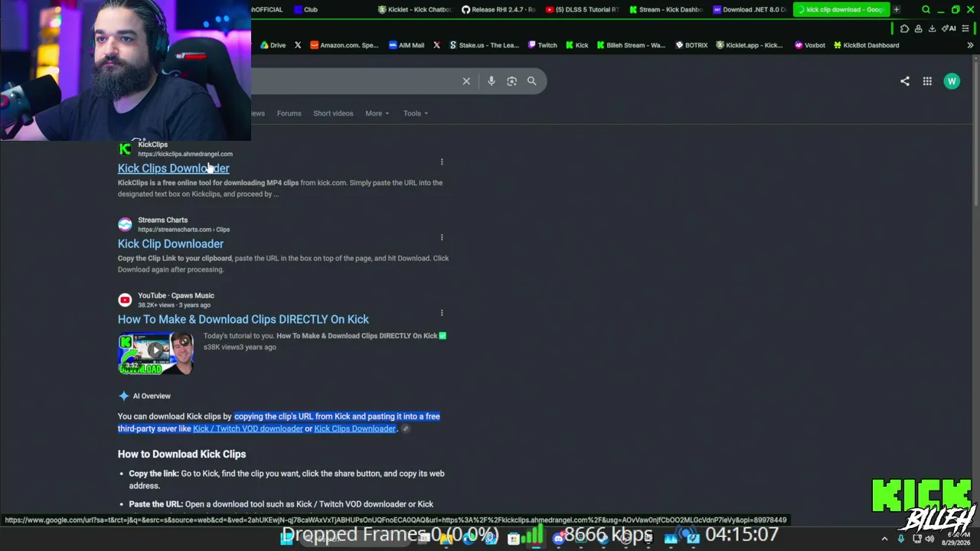
Task: Open options for the KickClips result
Action: (x=442, y=161)
